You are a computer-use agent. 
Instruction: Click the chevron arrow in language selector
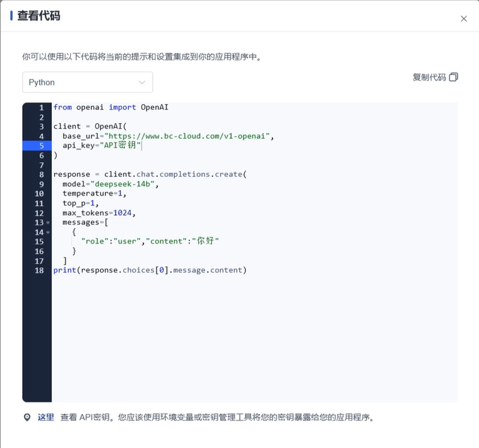[x=142, y=83]
